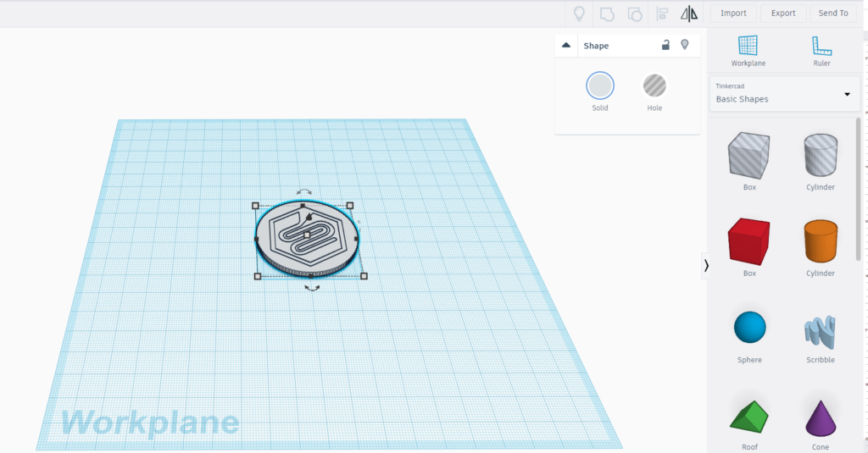Select the Workplane tool
The height and width of the screenshot is (453, 868).
[748, 51]
